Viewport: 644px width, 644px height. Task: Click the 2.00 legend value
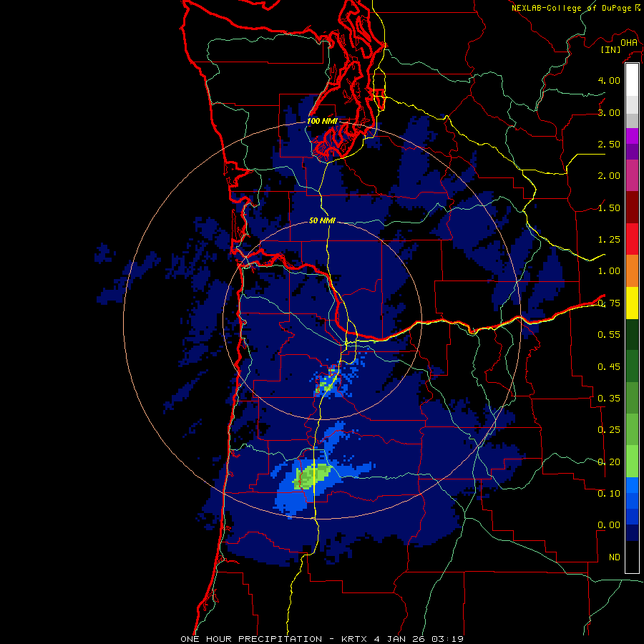[609, 176]
